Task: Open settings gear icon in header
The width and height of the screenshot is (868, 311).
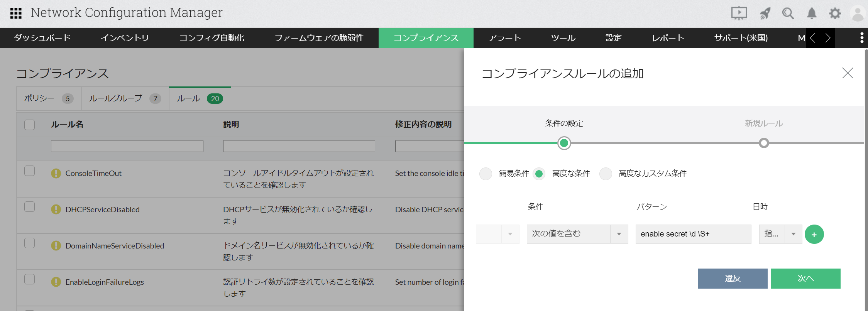Action: tap(835, 14)
